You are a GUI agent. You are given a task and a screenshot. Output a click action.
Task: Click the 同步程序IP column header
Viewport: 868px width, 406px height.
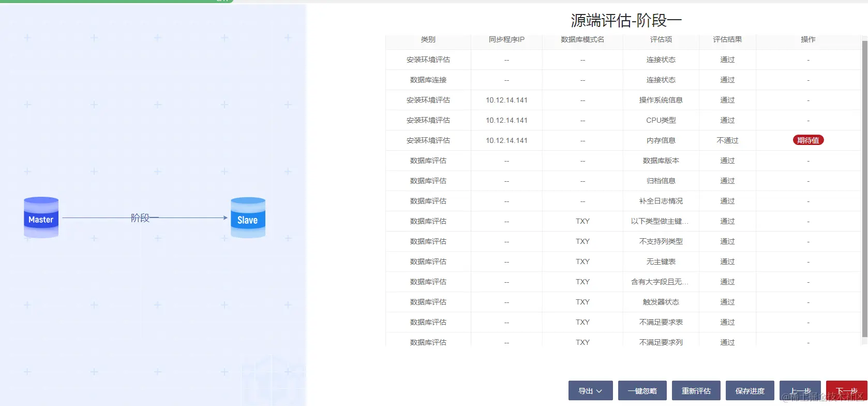click(506, 39)
